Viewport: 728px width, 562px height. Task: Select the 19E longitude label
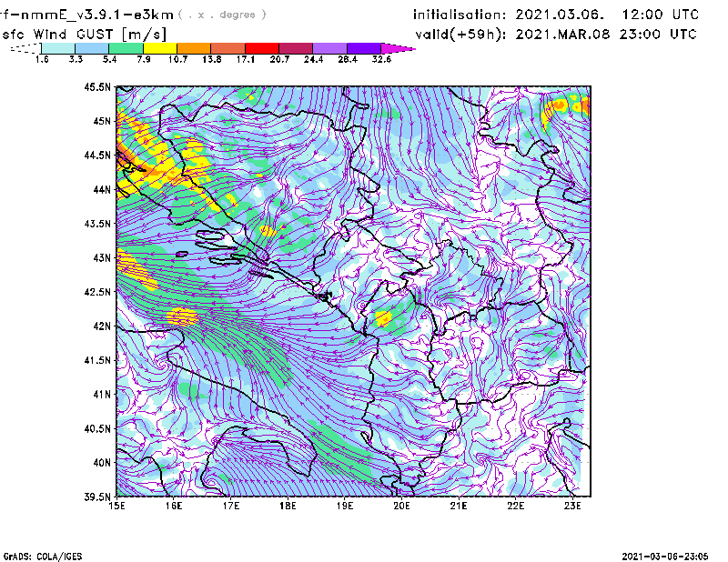(345, 506)
